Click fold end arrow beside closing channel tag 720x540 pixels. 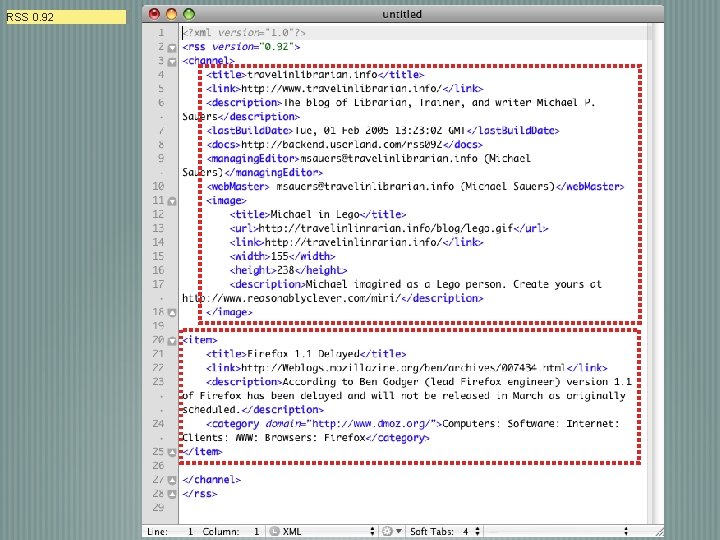pos(172,480)
